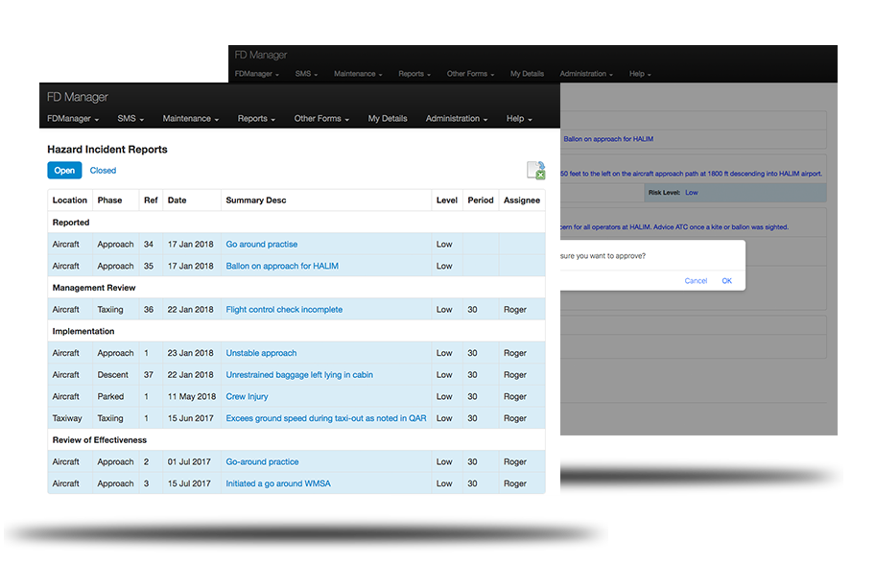Open FDManager menu in back window
This screenshot has width=876, height=588.
tap(256, 74)
